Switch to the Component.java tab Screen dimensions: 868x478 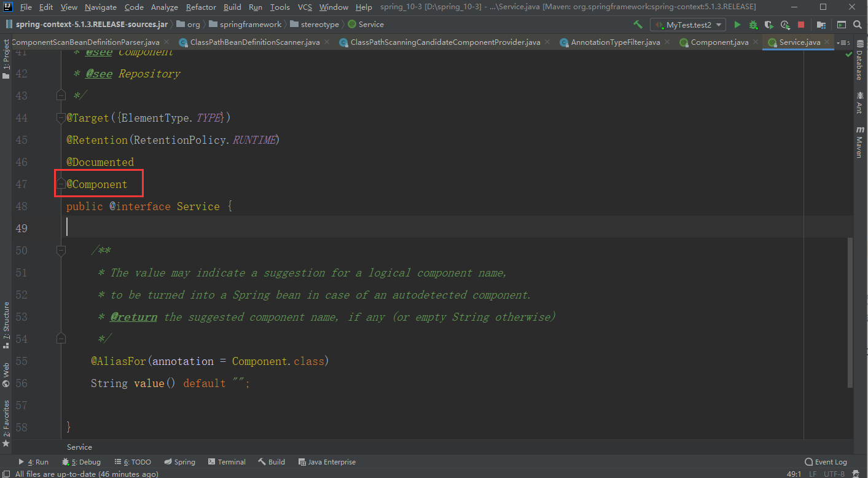[720, 42]
